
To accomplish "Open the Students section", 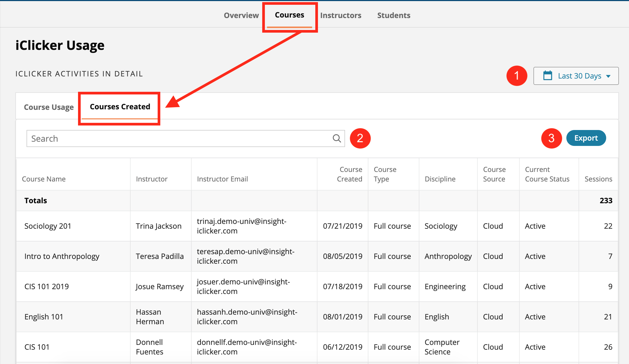I will coord(394,15).
